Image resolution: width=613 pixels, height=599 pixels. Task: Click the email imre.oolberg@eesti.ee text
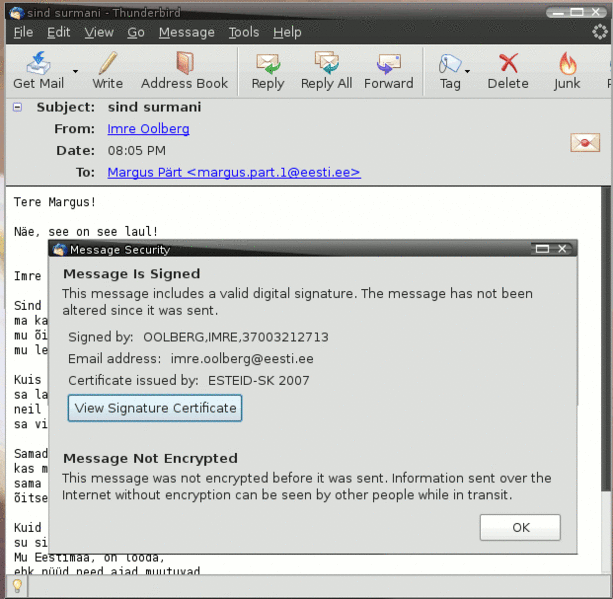[242, 359]
